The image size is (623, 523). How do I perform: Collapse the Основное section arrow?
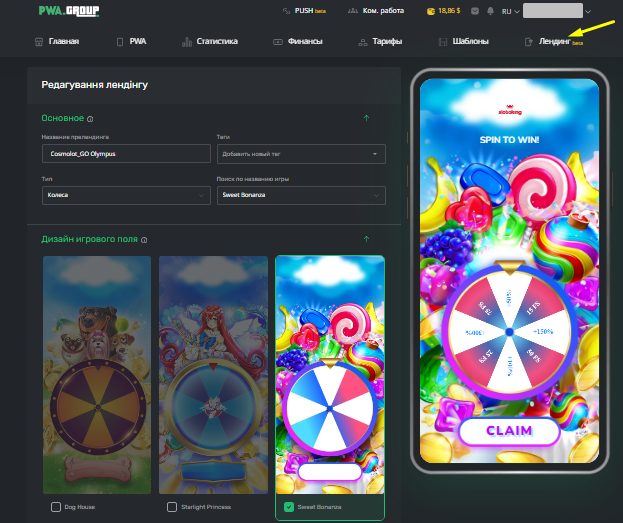(366, 118)
